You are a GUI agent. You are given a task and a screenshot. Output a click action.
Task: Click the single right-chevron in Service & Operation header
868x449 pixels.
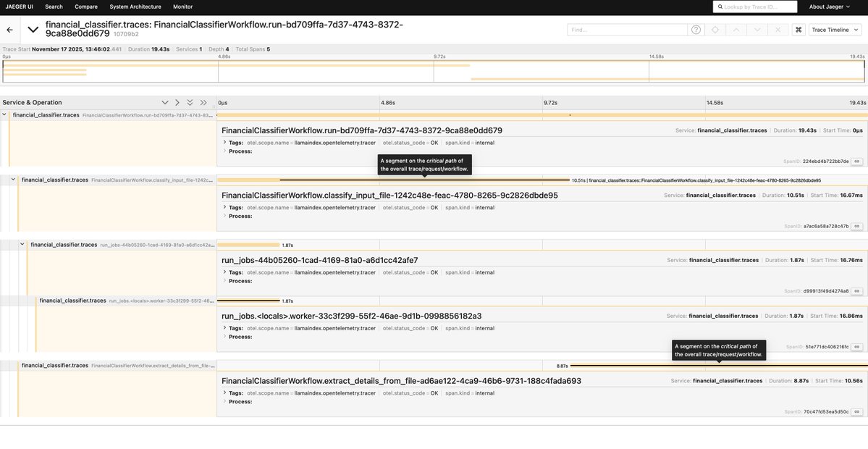tap(177, 102)
